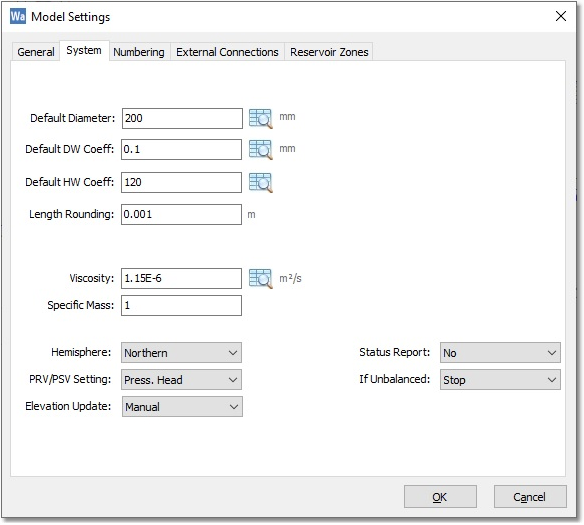The image size is (584, 525).
Task: Click the 'Hemisphere:' label
Action: [81, 352]
